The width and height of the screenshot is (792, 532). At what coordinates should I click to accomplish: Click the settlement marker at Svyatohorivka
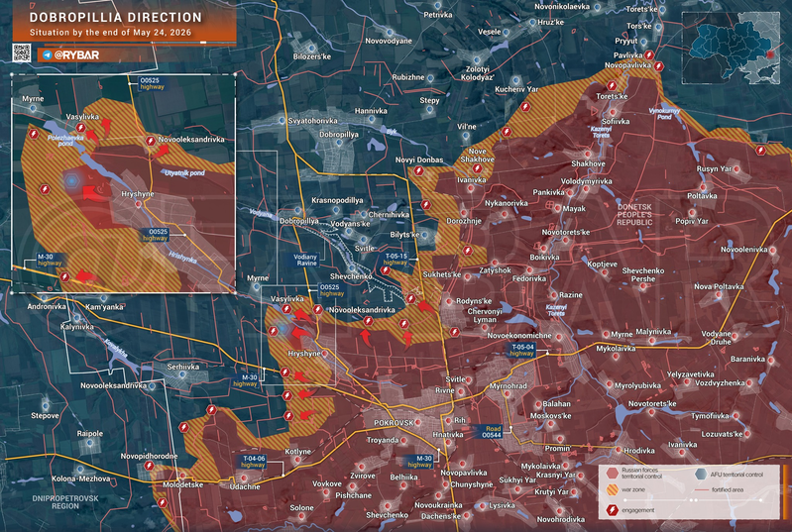click(x=282, y=120)
